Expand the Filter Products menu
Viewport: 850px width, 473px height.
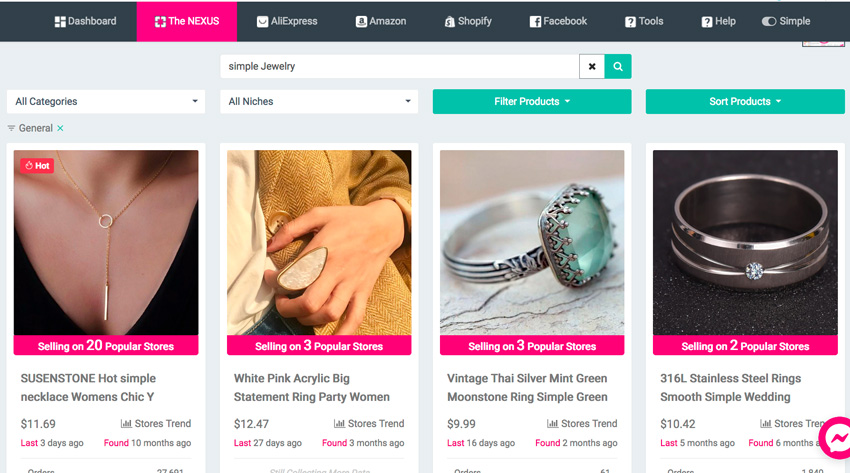[x=531, y=101]
